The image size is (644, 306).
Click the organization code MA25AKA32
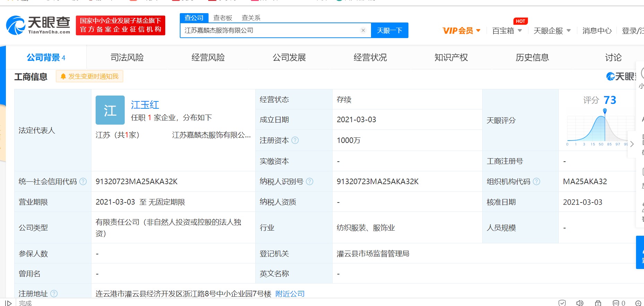tap(585, 181)
